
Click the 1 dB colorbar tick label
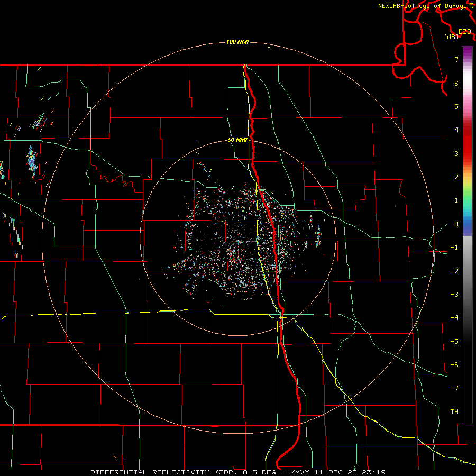456,200
